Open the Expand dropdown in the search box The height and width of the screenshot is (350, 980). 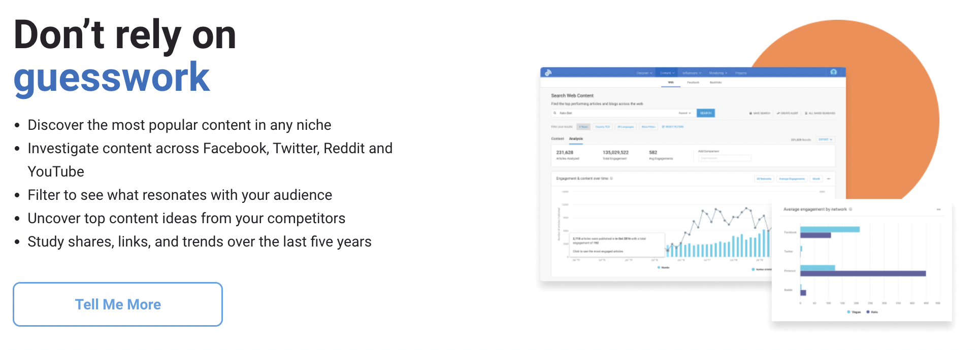(684, 113)
